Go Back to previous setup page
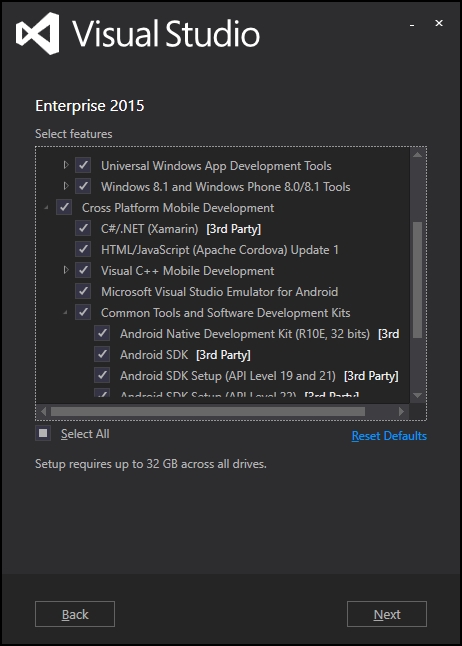Screen dimensions: 462x646 [x=75, y=614]
